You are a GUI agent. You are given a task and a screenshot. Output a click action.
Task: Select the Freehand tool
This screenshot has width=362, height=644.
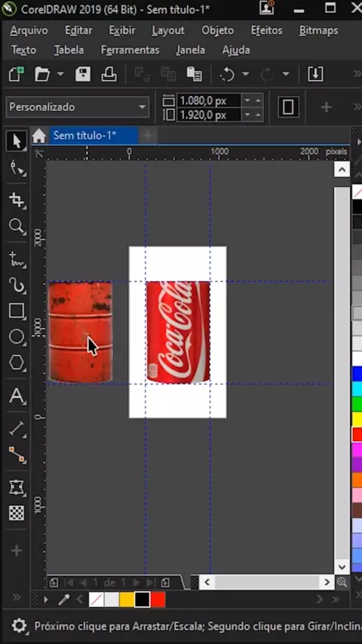pos(17,259)
